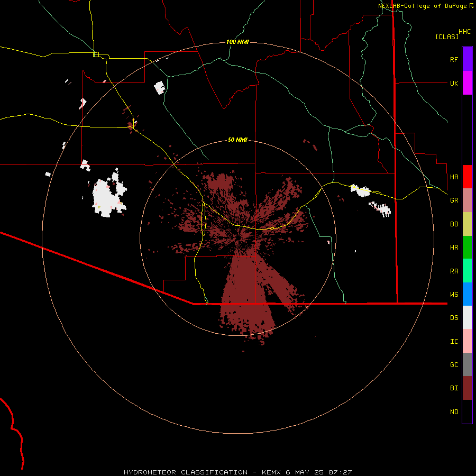This screenshot has width=476, height=476.
Task: Click the WS legend label
Action: pyautogui.click(x=454, y=295)
